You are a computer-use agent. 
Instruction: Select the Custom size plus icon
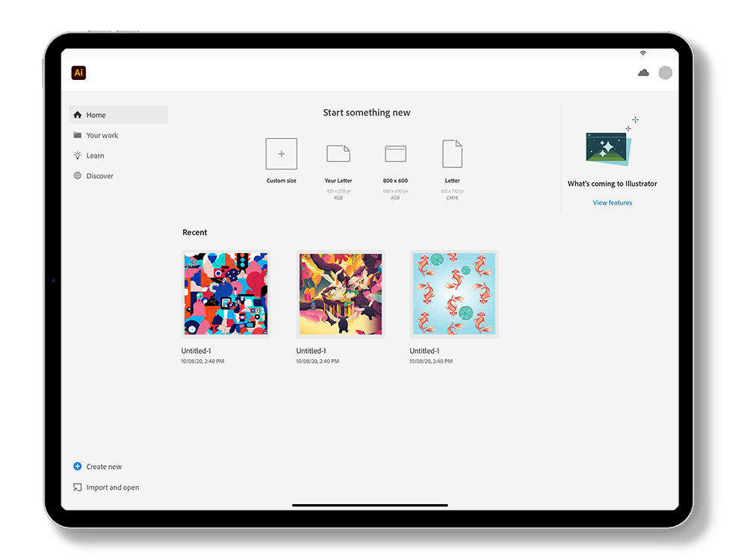[x=281, y=154]
